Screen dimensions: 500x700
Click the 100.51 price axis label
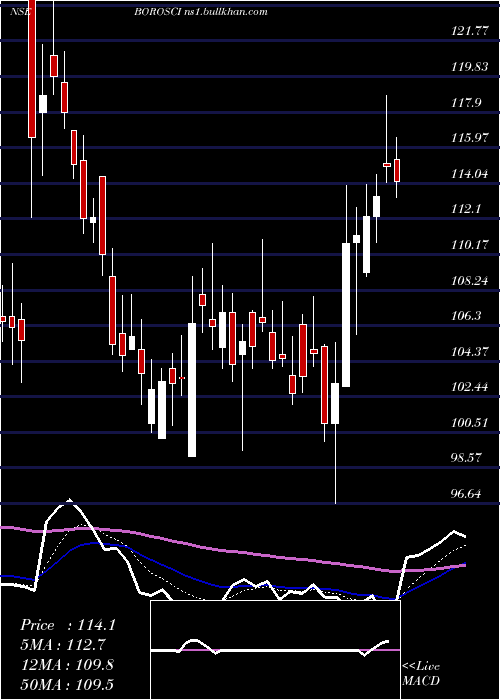coord(470,422)
